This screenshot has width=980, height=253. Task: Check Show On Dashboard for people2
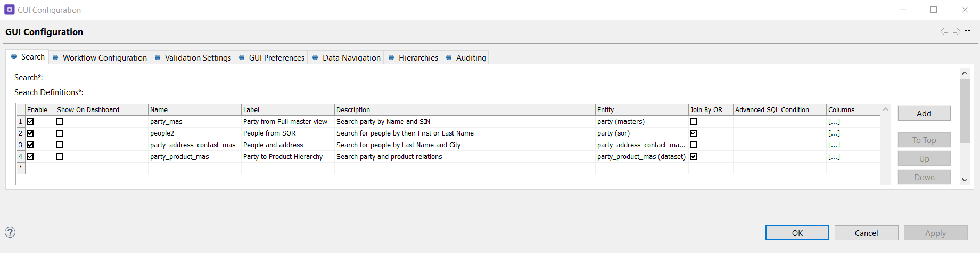tap(60, 133)
